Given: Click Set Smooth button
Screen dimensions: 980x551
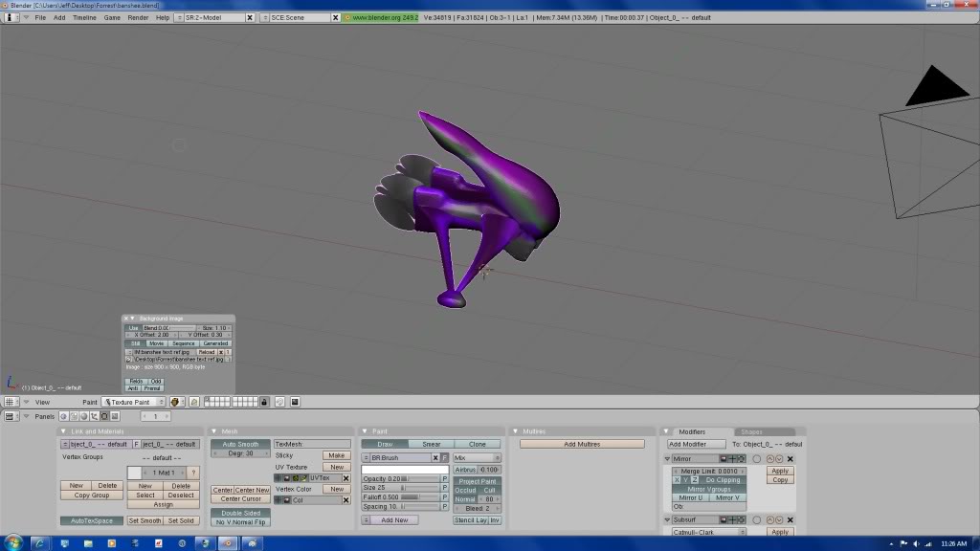Looking at the screenshot, I should 145,520.
